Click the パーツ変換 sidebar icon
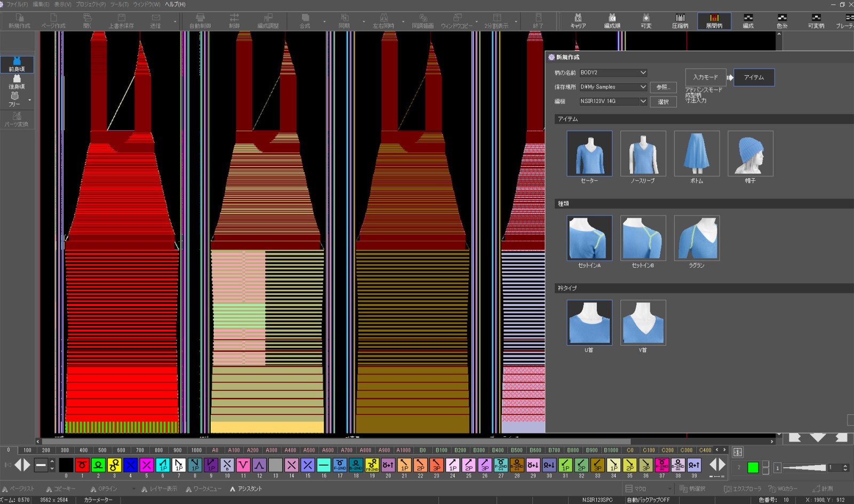Image resolution: width=854 pixels, height=504 pixels. coord(17,119)
